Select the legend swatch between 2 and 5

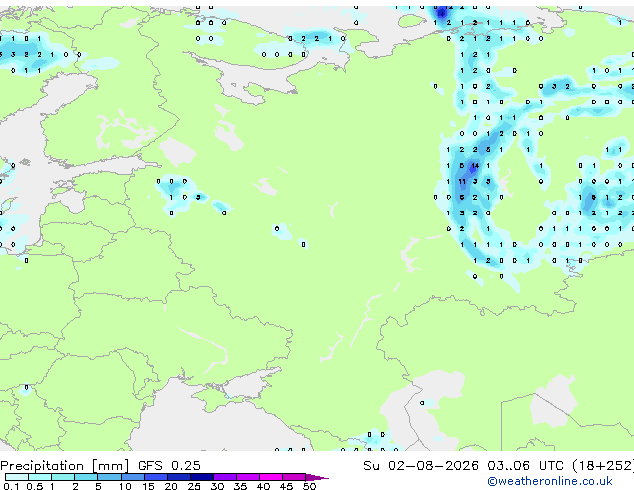86,477
